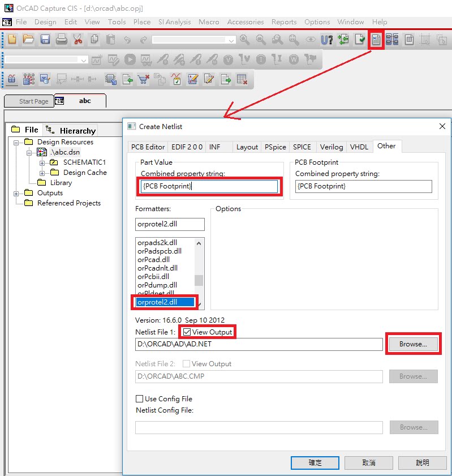Open the Accessories menu

pyautogui.click(x=246, y=22)
